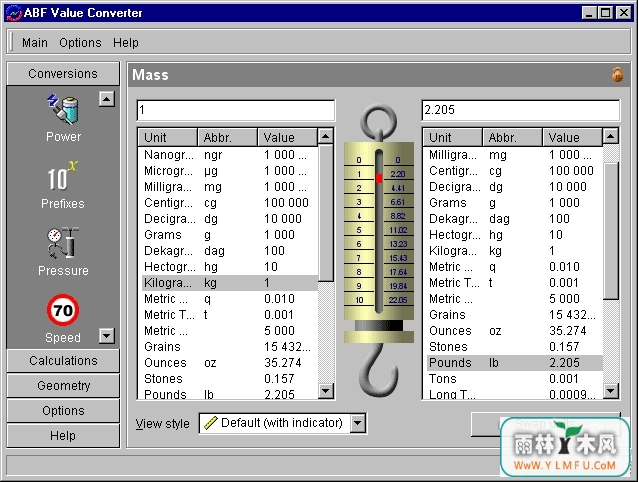This screenshot has height=482, width=638.
Task: Select Dekagr... row in right list
Action: [513, 219]
